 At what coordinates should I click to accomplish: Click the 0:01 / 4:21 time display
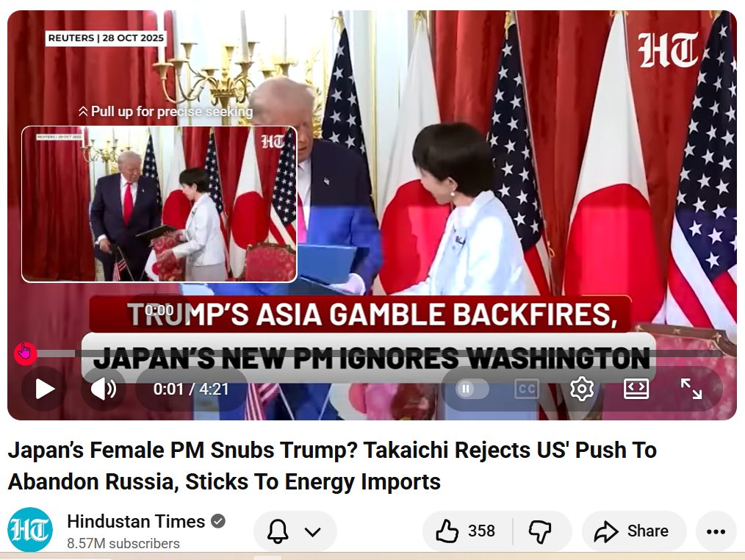[x=191, y=390]
